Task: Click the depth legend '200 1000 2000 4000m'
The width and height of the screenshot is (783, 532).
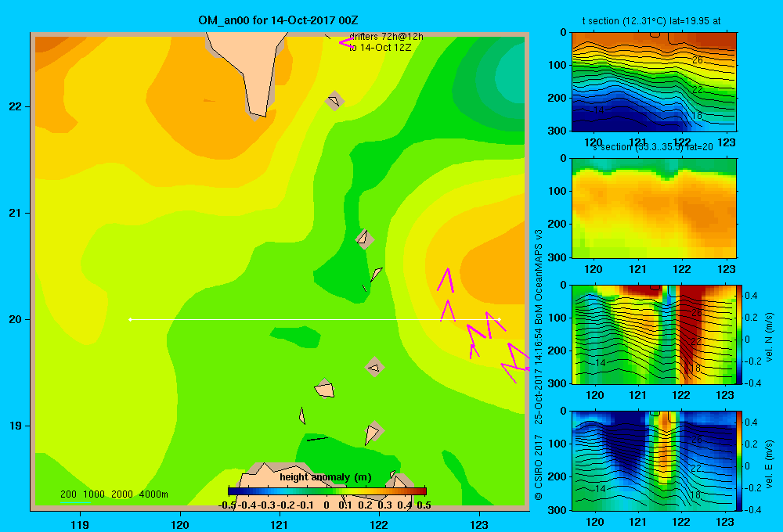Action: [x=114, y=494]
